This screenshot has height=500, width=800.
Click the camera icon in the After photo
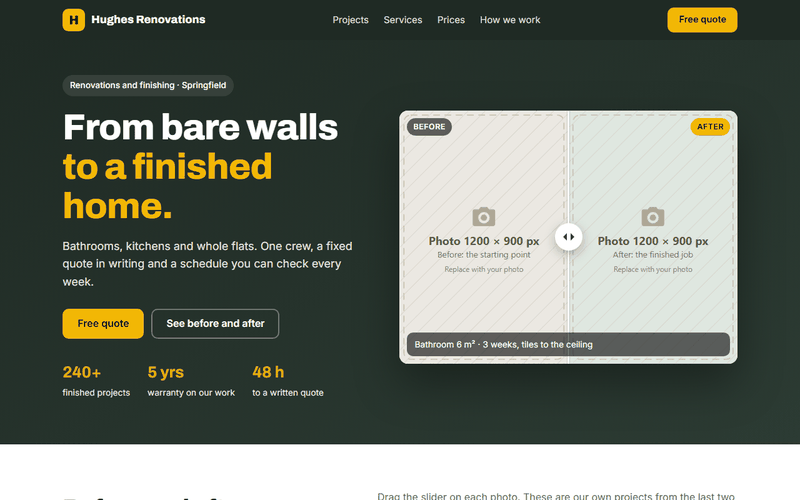(653, 217)
